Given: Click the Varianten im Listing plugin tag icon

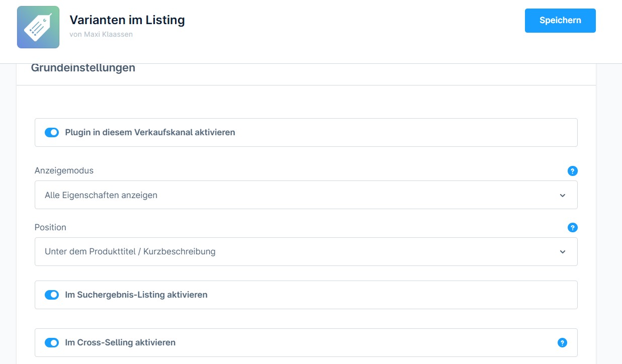Looking at the screenshot, I should [38, 27].
